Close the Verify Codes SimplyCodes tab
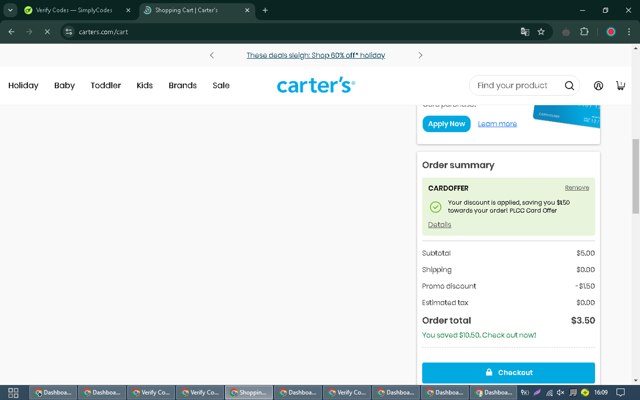The image size is (640, 400). pyautogui.click(x=128, y=10)
